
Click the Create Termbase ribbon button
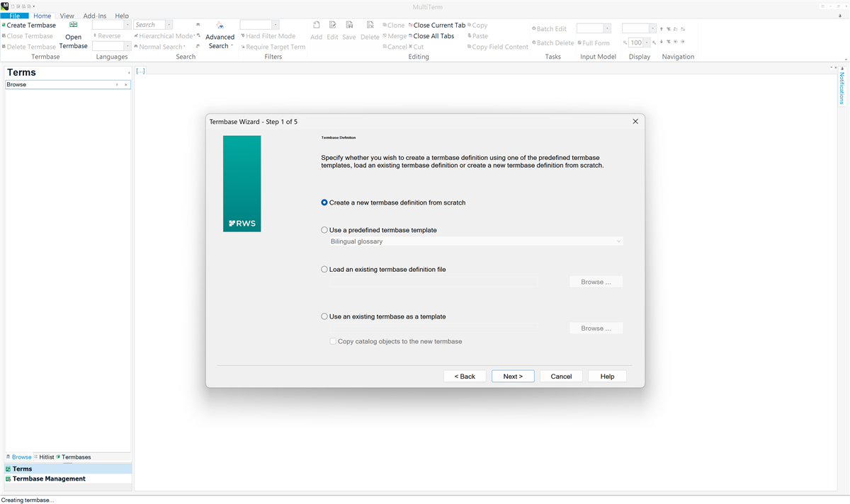coord(29,25)
